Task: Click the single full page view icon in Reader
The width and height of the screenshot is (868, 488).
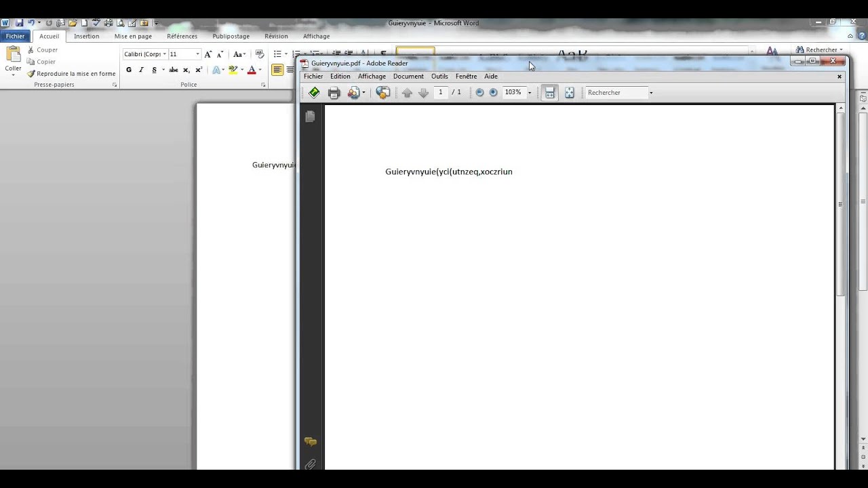Action: coord(570,93)
